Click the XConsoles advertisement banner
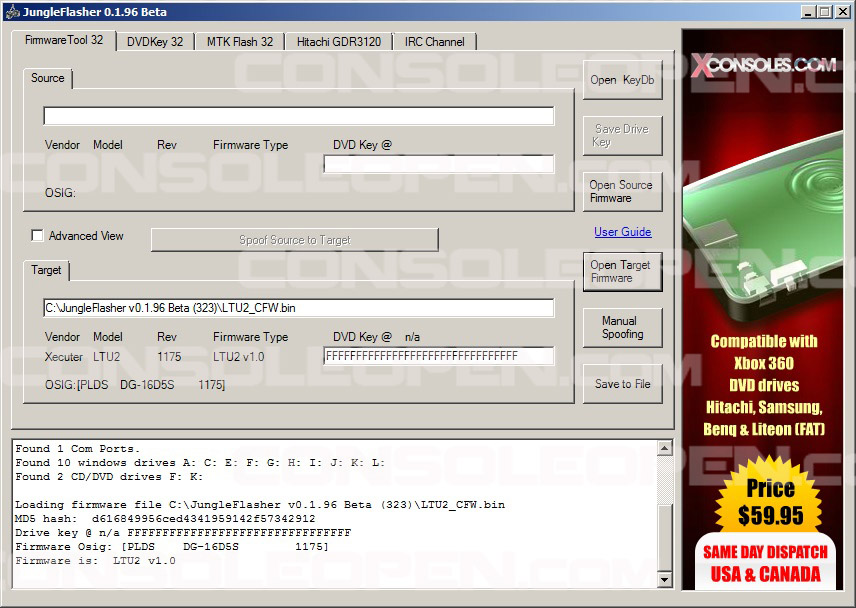 coord(762,310)
